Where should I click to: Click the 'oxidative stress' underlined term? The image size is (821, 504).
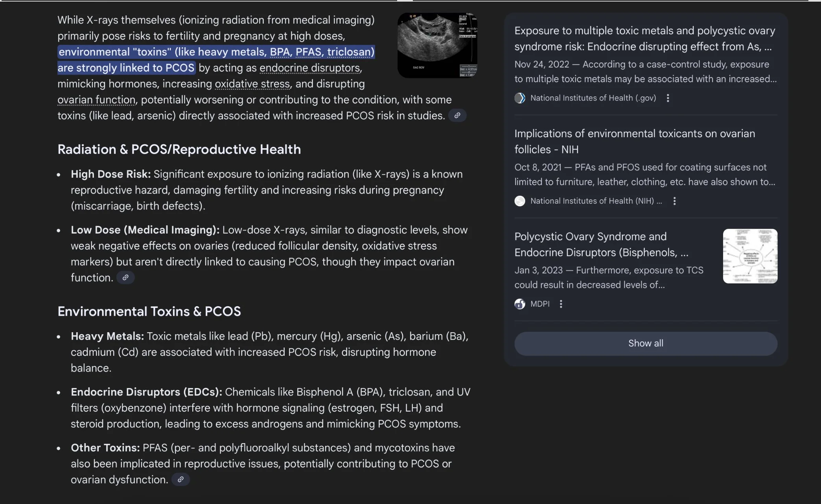pyautogui.click(x=252, y=84)
